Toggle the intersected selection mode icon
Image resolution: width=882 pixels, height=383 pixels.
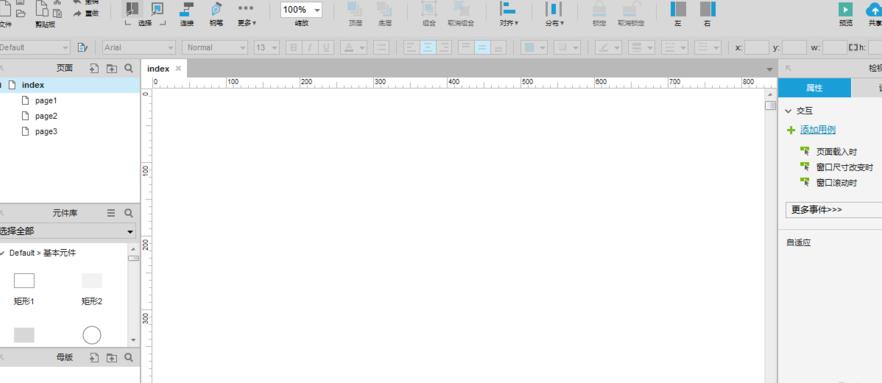click(x=132, y=9)
